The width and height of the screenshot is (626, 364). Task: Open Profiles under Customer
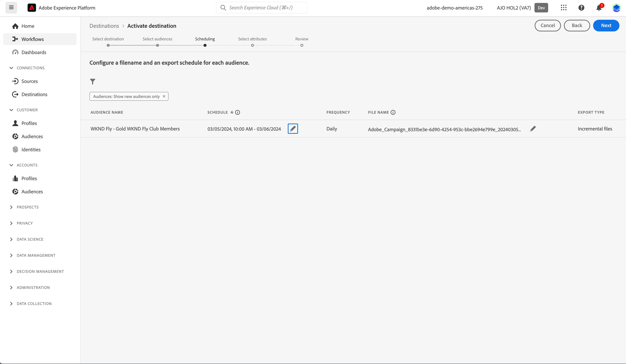[40, 123]
